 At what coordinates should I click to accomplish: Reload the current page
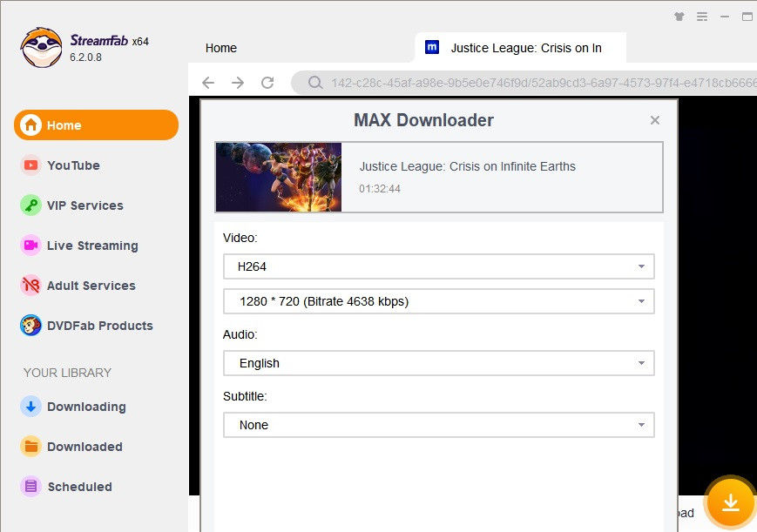click(x=267, y=83)
